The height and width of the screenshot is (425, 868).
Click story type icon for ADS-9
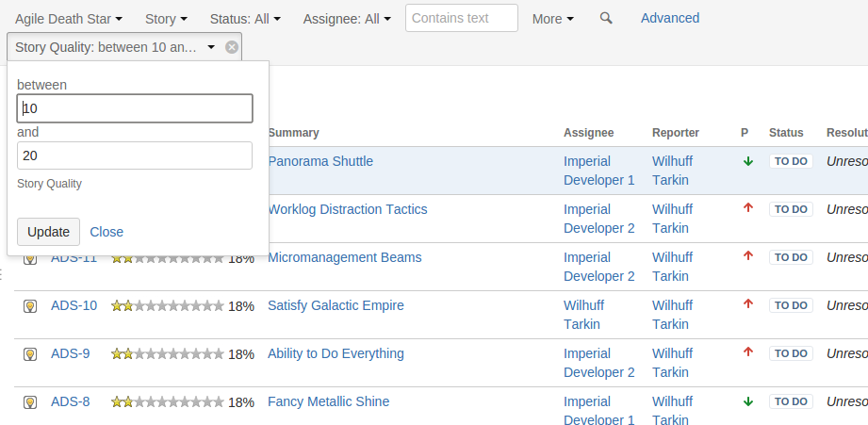click(x=30, y=353)
